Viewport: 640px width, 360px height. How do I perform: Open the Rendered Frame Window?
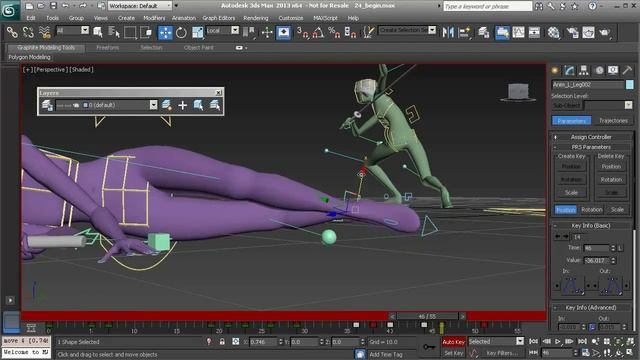tap(588, 32)
